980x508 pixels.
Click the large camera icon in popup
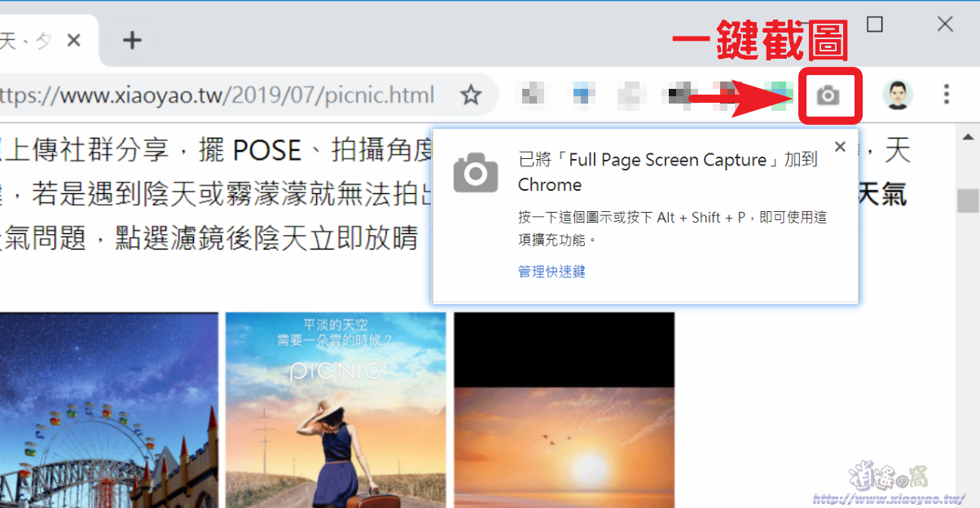[x=476, y=172]
